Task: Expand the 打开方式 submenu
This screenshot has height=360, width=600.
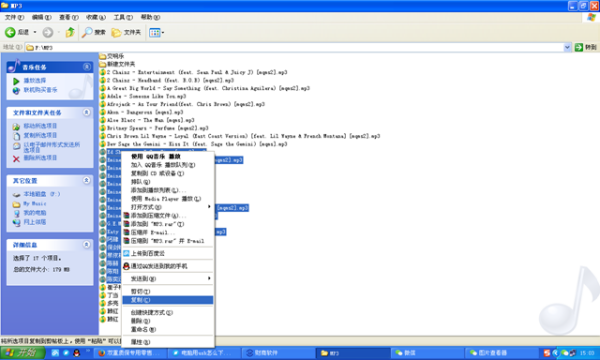Action: coord(168,207)
